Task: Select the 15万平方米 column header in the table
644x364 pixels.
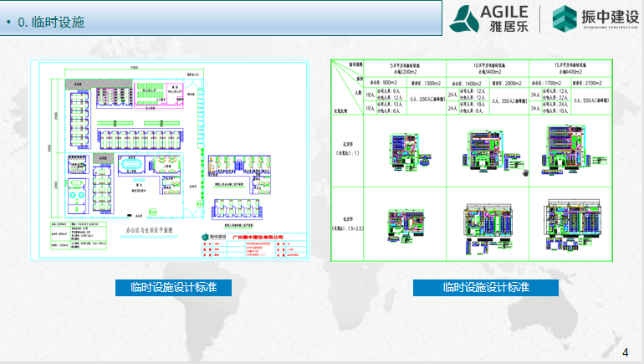Action: pyautogui.click(x=570, y=69)
